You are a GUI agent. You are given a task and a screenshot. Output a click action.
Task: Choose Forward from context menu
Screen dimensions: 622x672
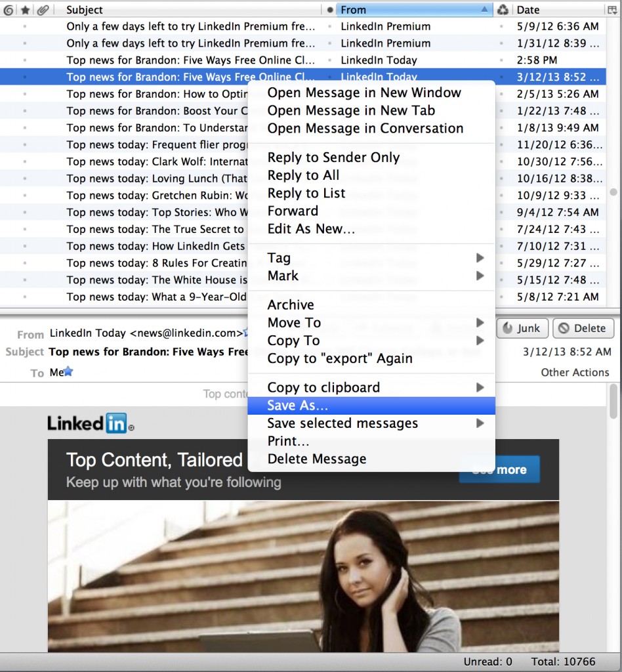[371, 211]
